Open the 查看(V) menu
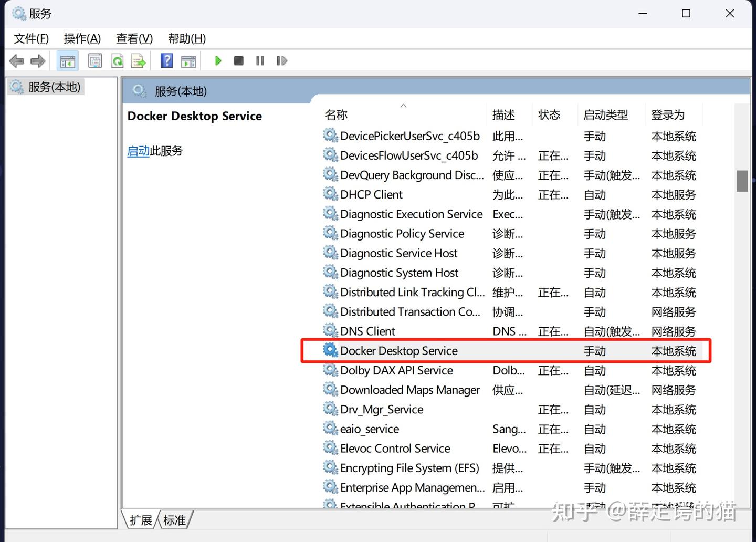This screenshot has height=542, width=756. pyautogui.click(x=134, y=38)
